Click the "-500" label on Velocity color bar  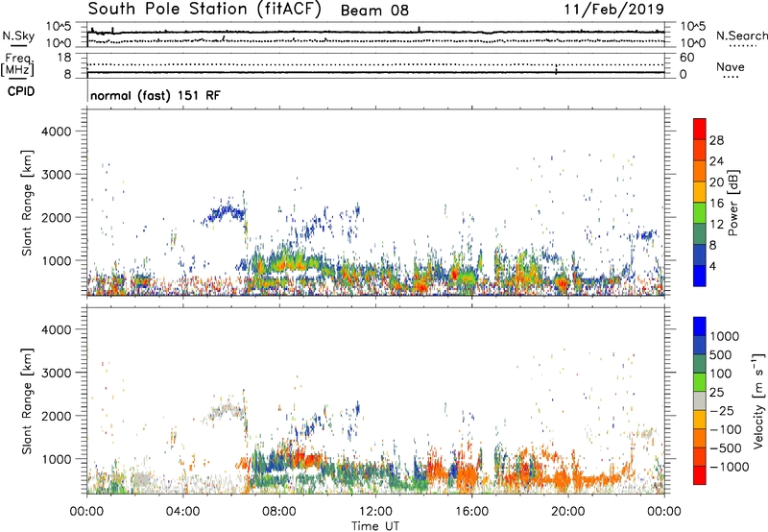point(725,447)
